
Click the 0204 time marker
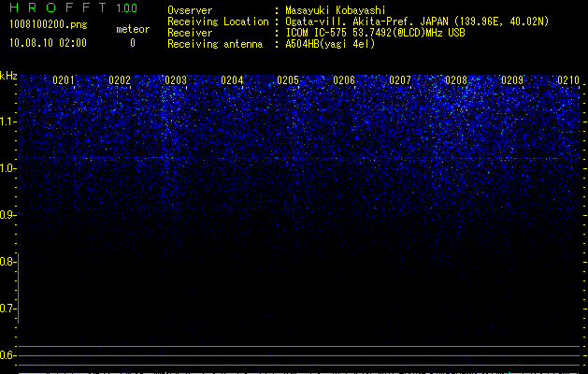[232, 80]
